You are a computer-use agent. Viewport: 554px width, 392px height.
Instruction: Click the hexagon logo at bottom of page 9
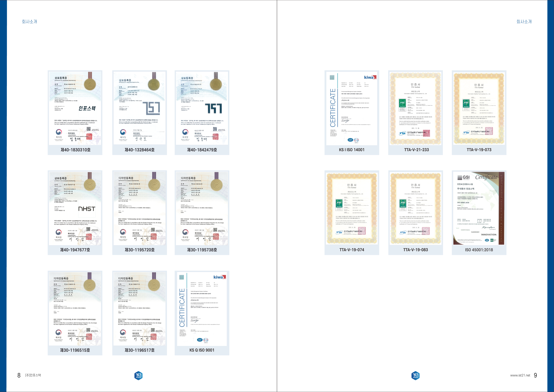coord(415,375)
